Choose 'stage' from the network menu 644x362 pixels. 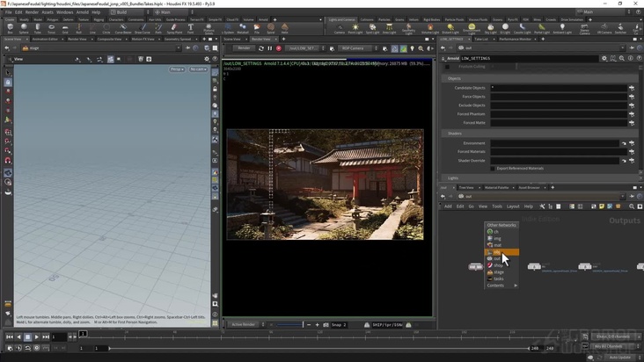(499, 272)
